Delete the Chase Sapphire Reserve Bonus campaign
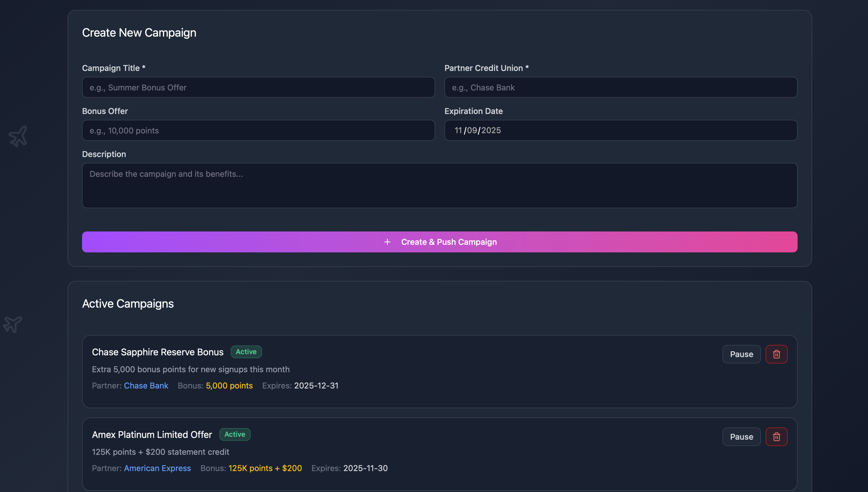Image resolution: width=868 pixels, height=492 pixels. 776,354
